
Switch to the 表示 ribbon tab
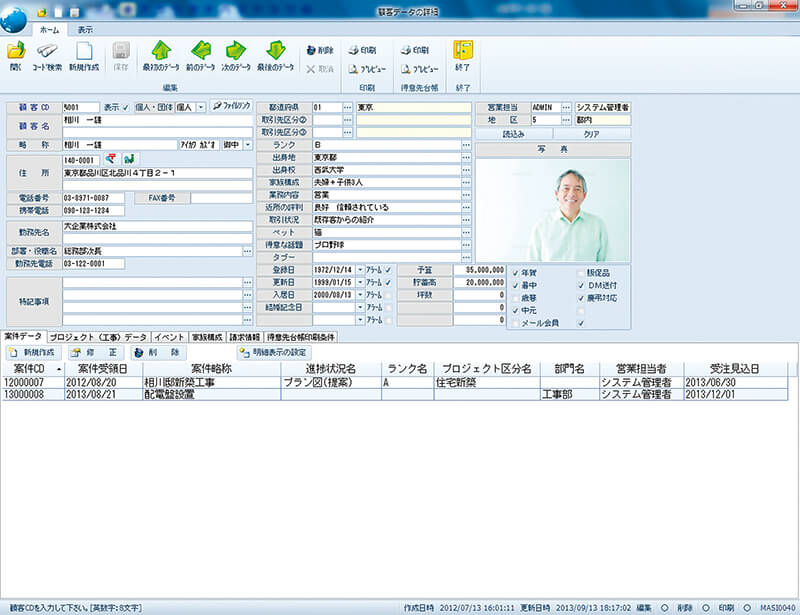click(x=86, y=30)
